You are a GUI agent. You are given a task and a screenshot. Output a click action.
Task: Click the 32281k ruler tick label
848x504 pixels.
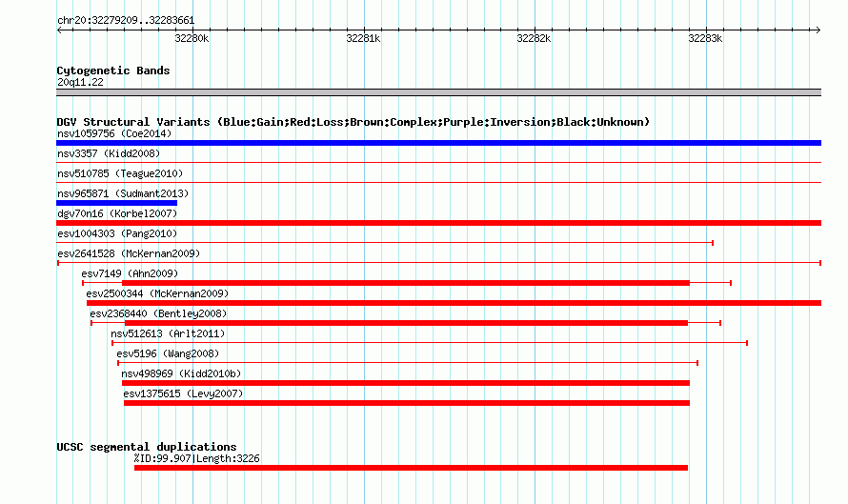tap(363, 38)
